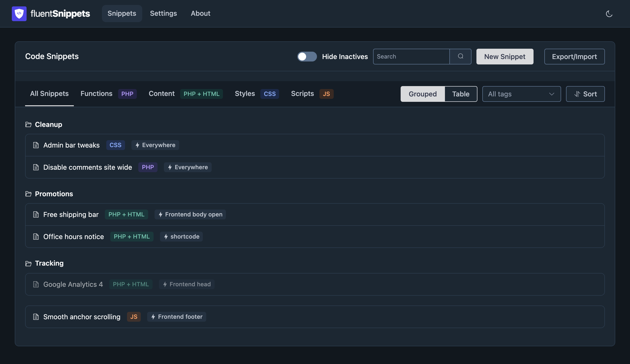Open the All tags dropdown
The image size is (630, 364).
pos(521,94)
